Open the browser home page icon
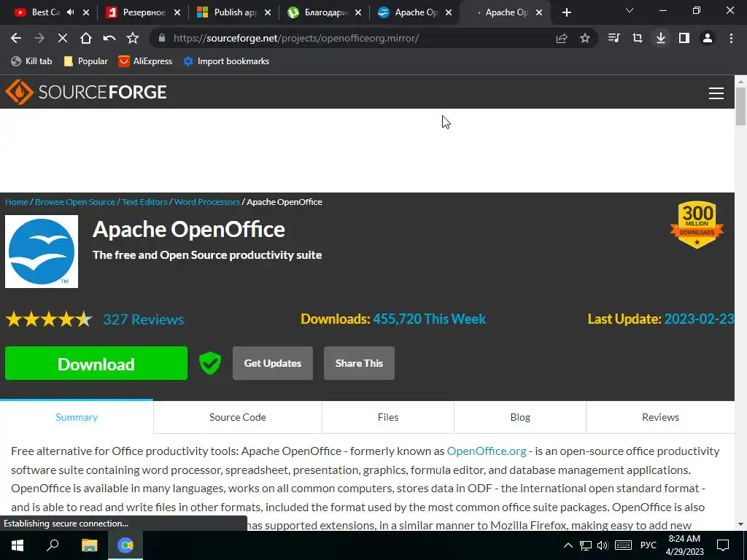 click(x=86, y=38)
